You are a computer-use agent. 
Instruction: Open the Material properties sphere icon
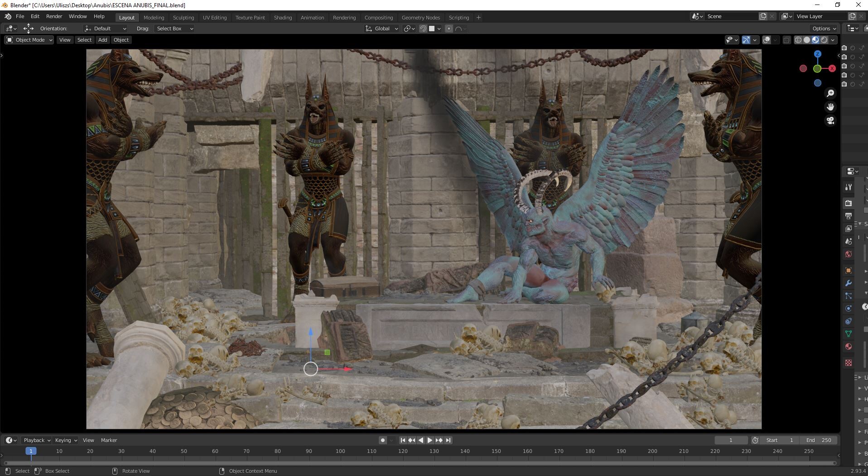coord(849,346)
